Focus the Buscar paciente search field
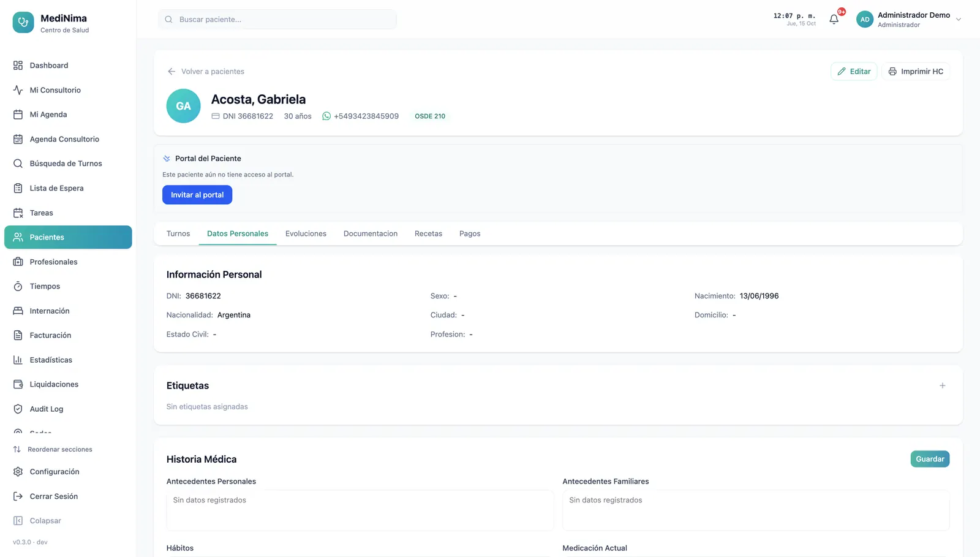The image size is (980, 557). [x=277, y=20]
